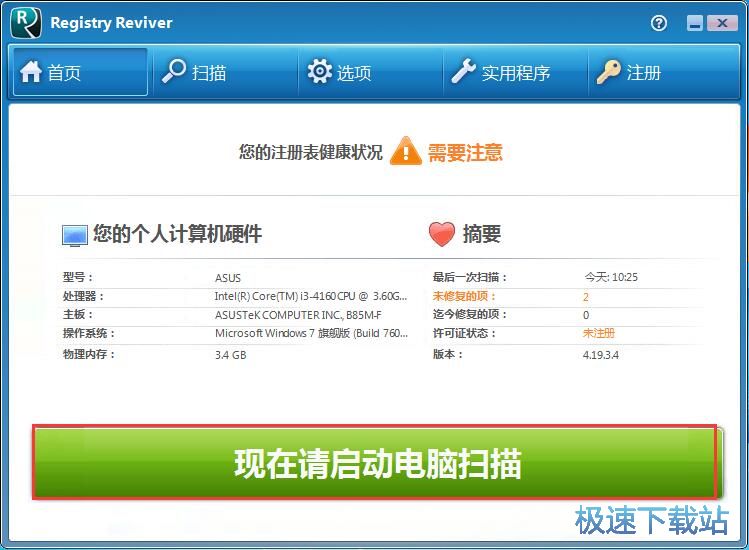
Task: Select the 实用程序 tab
Action: (516, 72)
